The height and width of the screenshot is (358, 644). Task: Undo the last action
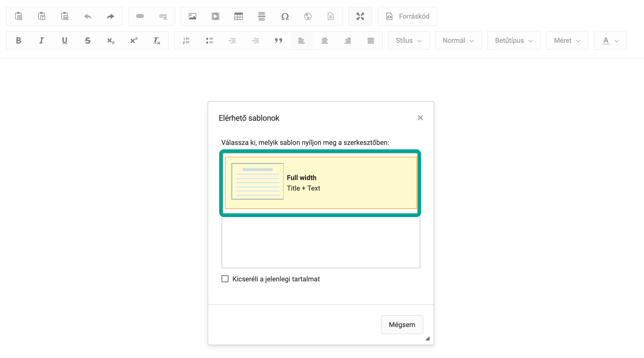[88, 16]
